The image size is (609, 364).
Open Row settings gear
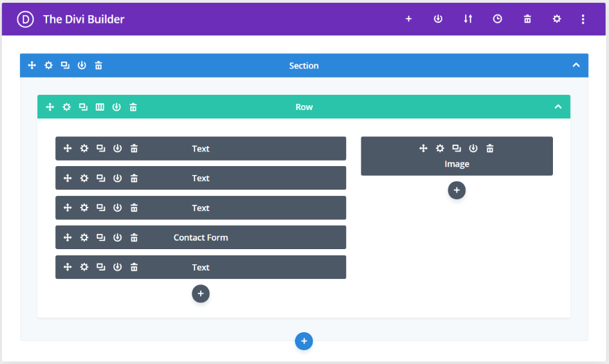(67, 107)
